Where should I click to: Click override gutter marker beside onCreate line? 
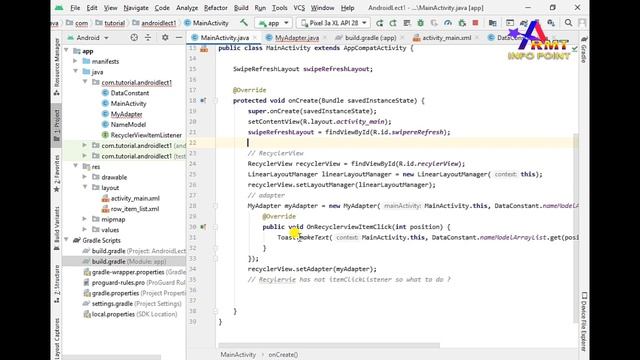click(203, 100)
